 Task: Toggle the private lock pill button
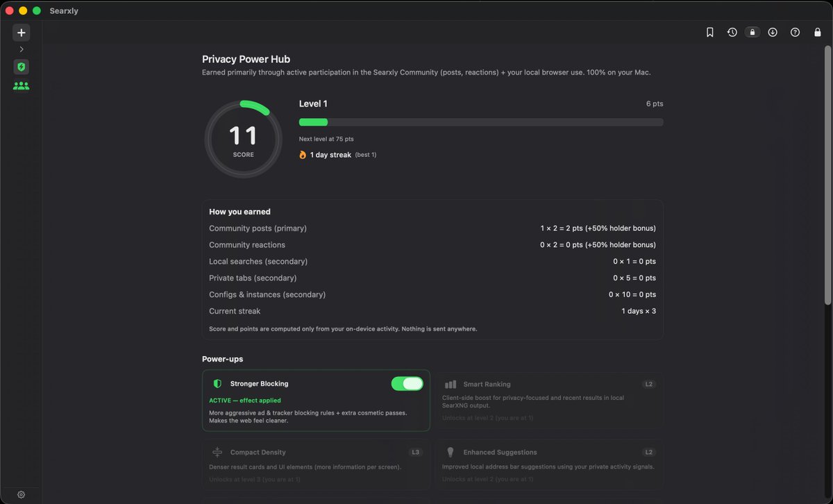[x=752, y=32]
